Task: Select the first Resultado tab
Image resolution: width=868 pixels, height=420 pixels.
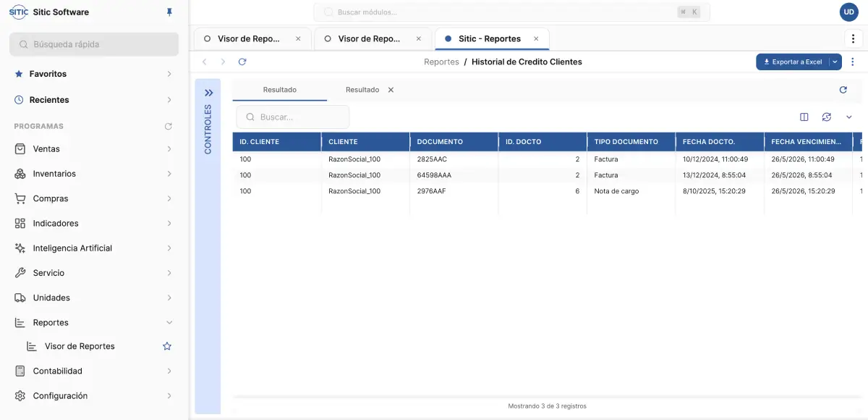Action: coord(280,90)
